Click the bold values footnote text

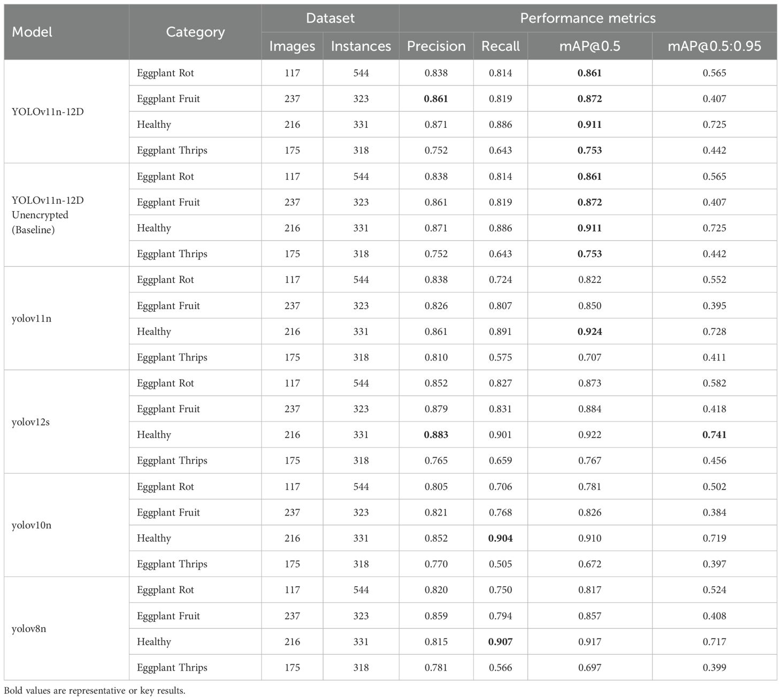(x=95, y=690)
